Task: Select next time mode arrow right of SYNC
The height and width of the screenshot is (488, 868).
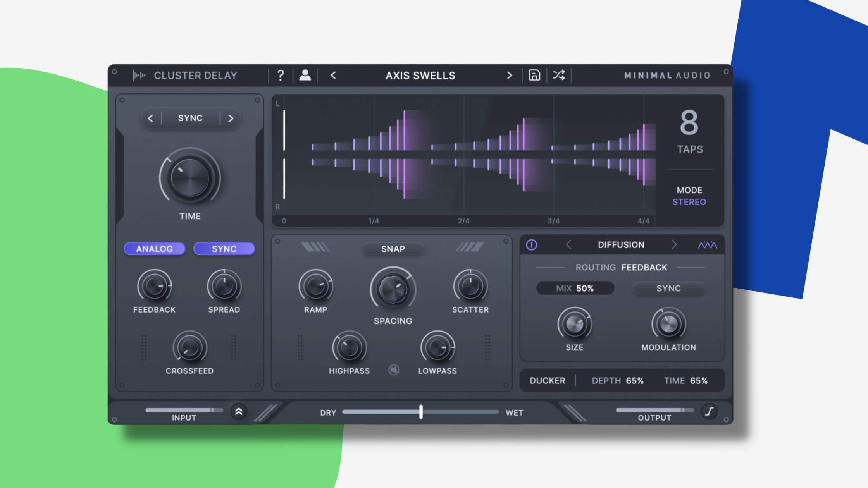Action: pyautogui.click(x=231, y=118)
